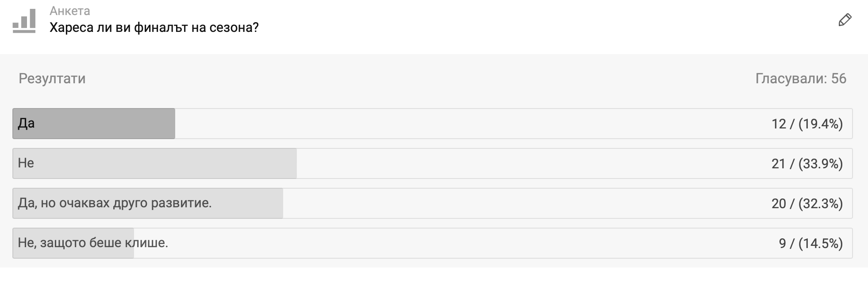Screen dimensions: 868x295
Task: Click the poll question 'Хареса ли ви финалът на сезона?'
Action: [x=154, y=27]
